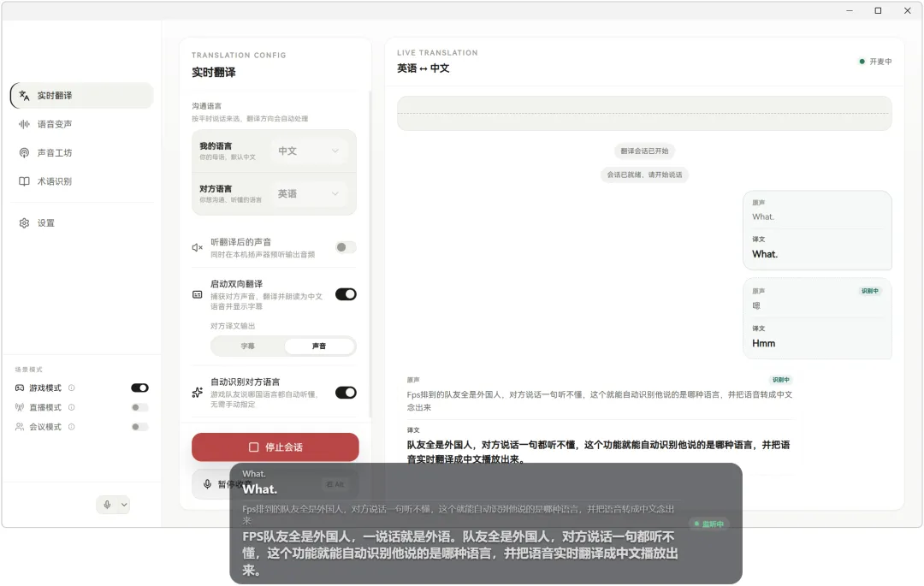Click the 对方译文输出 label
This screenshot has width=924, height=586.
[233, 326]
